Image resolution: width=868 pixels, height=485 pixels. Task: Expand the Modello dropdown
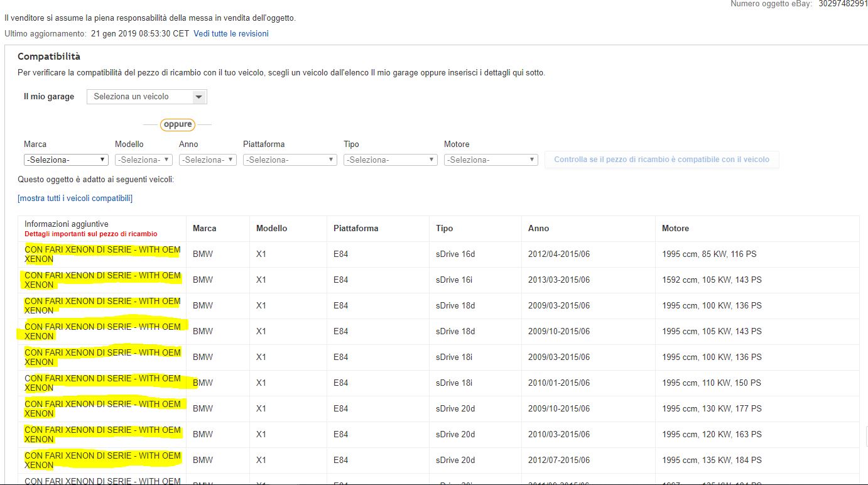click(144, 160)
